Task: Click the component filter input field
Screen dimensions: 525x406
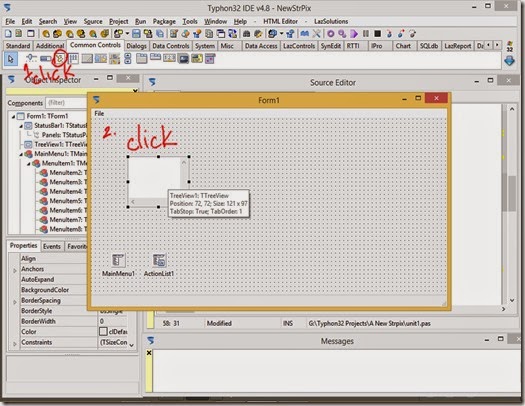Action: point(66,102)
